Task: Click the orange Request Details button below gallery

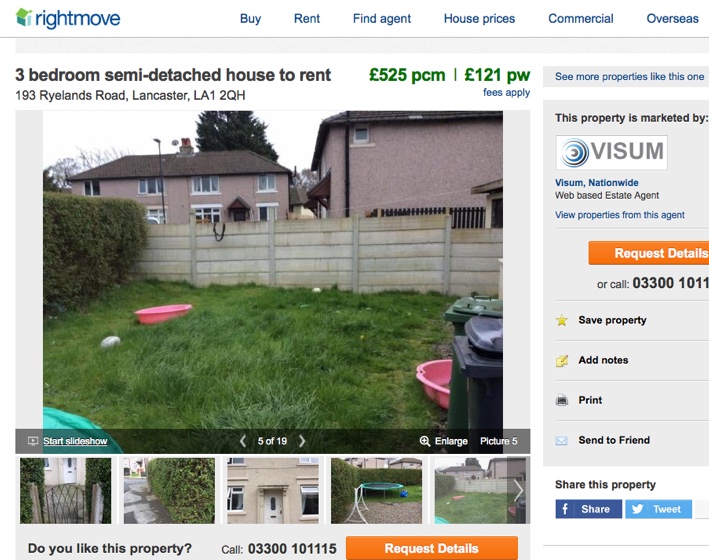Action: point(432,548)
